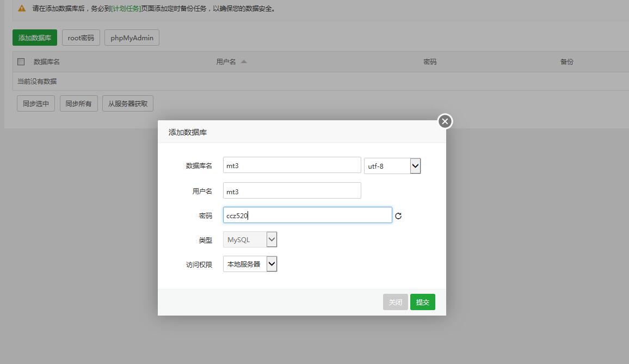
Task: Close the add database dialog with X
Action: click(x=445, y=121)
